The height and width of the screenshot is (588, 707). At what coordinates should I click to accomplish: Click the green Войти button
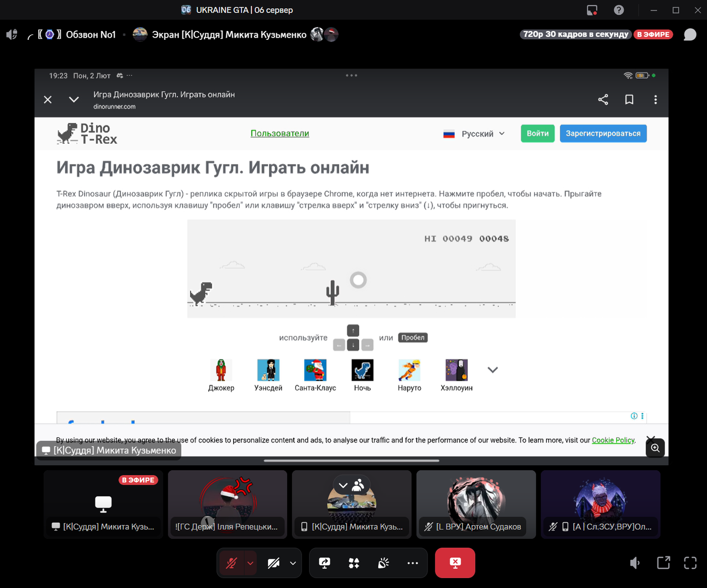(537, 133)
